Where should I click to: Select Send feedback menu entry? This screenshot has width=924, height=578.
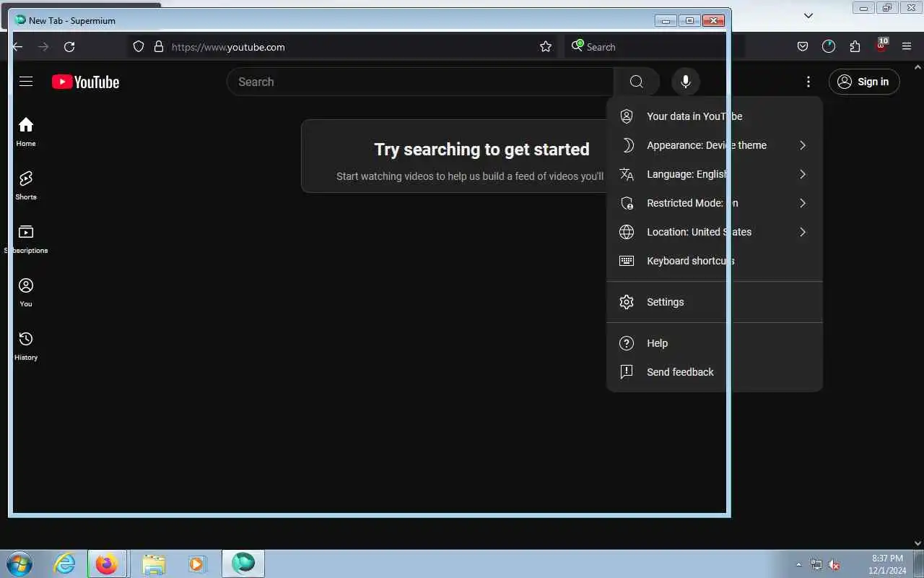click(715, 372)
